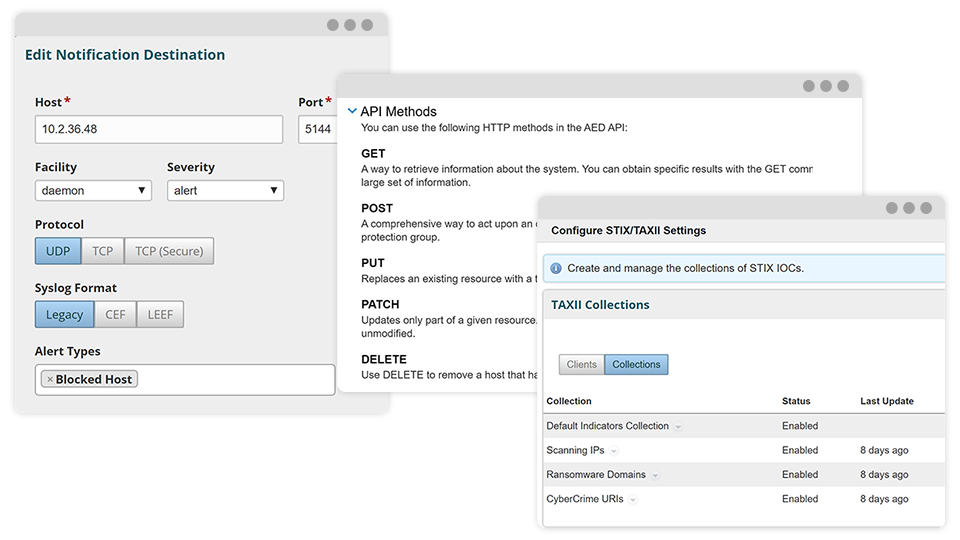Open CyberCrime URIs arrow menu
Viewport: 960px width, 540px height.
[633, 499]
